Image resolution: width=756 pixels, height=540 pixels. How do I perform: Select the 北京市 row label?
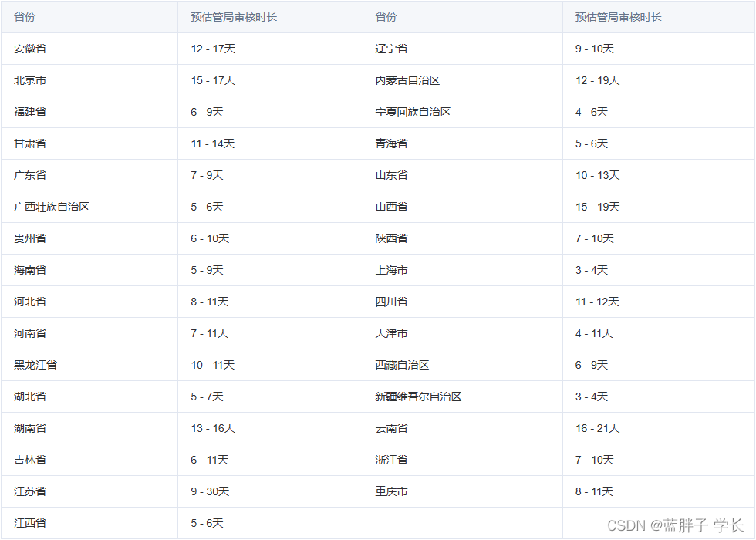coord(30,80)
